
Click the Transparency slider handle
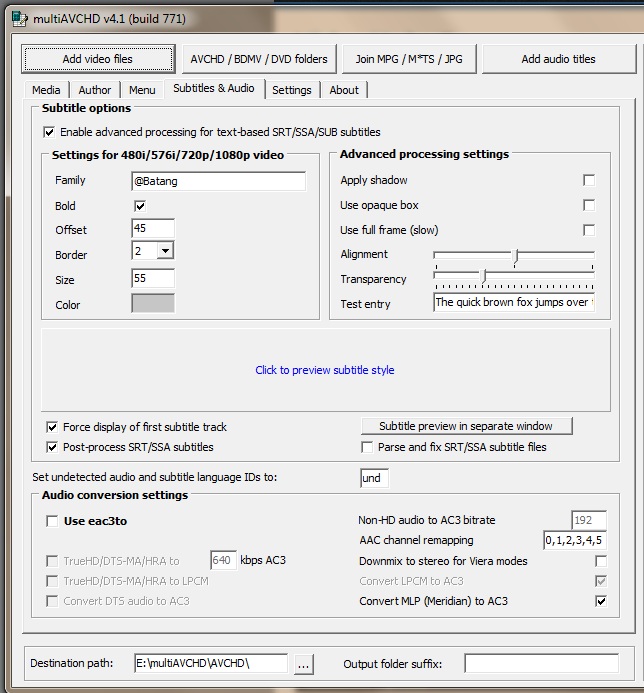(x=484, y=276)
